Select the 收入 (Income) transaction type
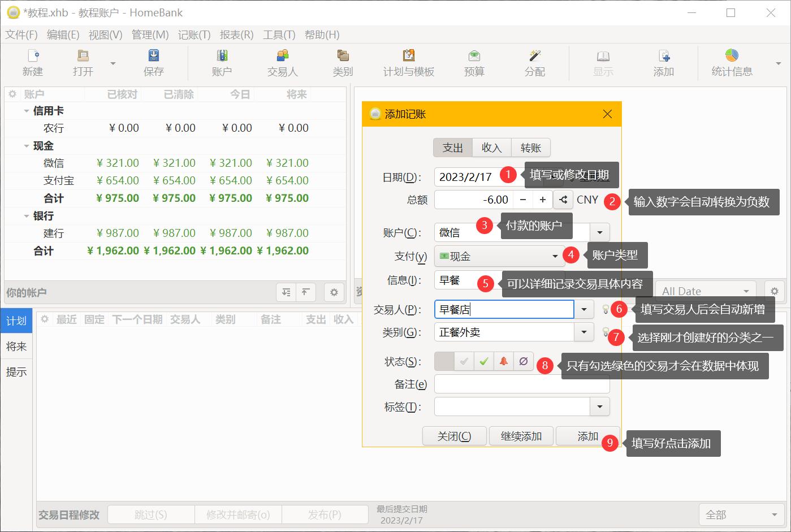The width and height of the screenshot is (791, 532). (x=491, y=148)
